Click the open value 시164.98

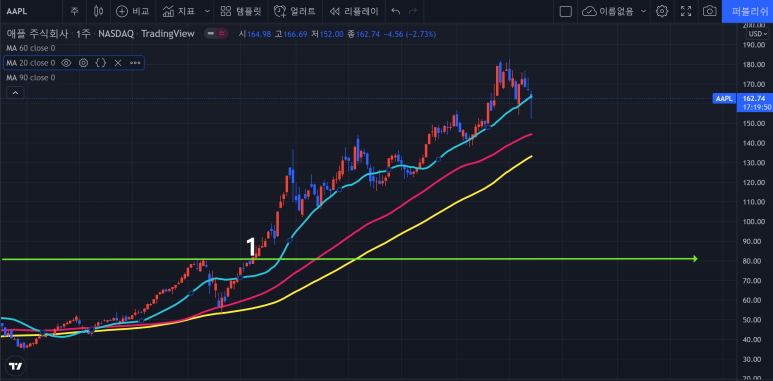(x=255, y=34)
